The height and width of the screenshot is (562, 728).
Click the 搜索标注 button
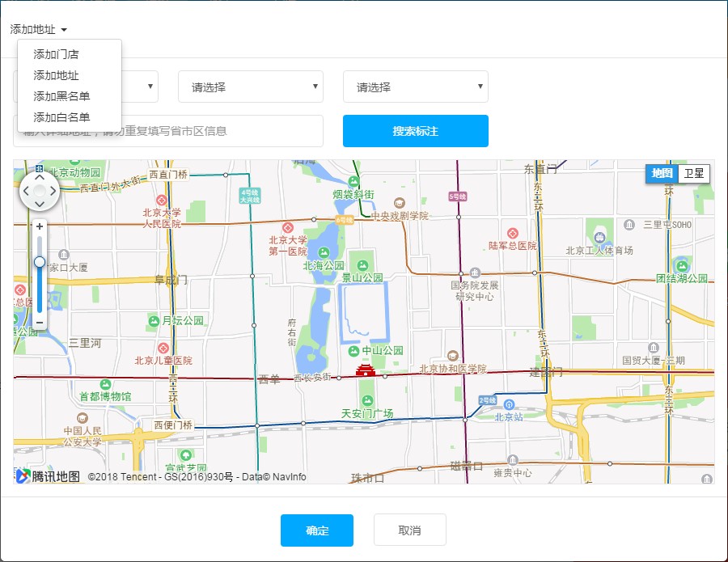[x=416, y=131]
